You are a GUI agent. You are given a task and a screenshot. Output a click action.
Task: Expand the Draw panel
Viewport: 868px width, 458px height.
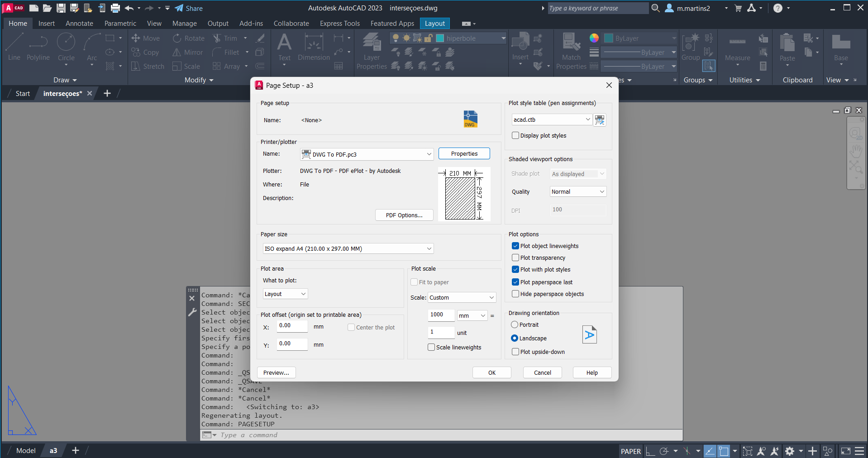65,80
